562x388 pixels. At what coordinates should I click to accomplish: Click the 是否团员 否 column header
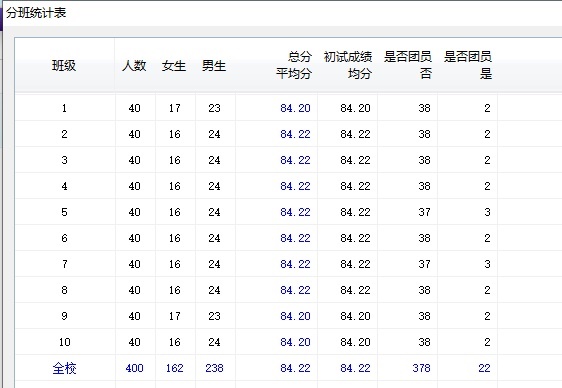(x=408, y=65)
